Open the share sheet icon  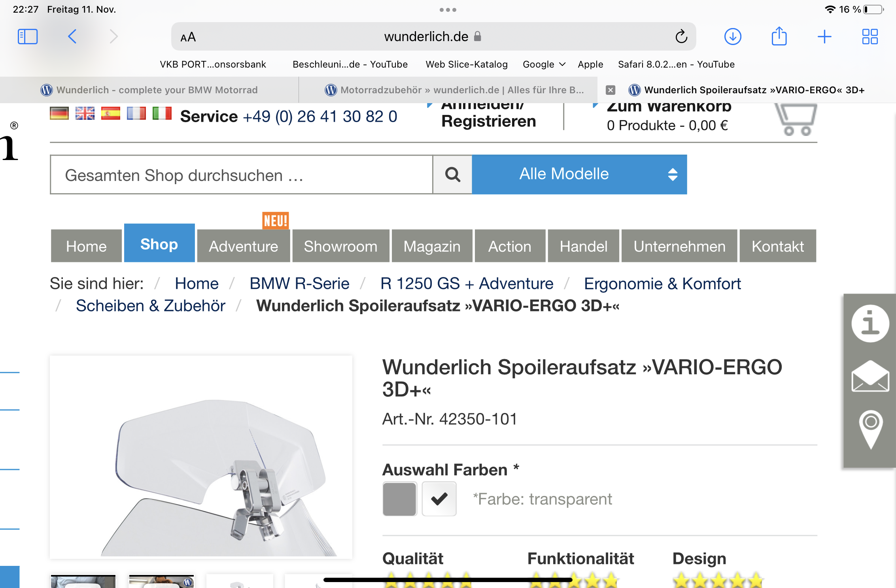point(779,37)
